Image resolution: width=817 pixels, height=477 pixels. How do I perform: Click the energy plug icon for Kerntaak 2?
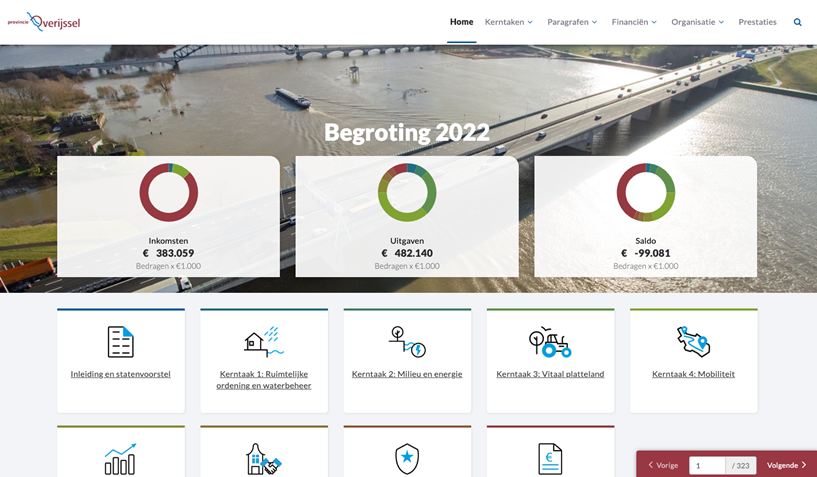[407, 342]
